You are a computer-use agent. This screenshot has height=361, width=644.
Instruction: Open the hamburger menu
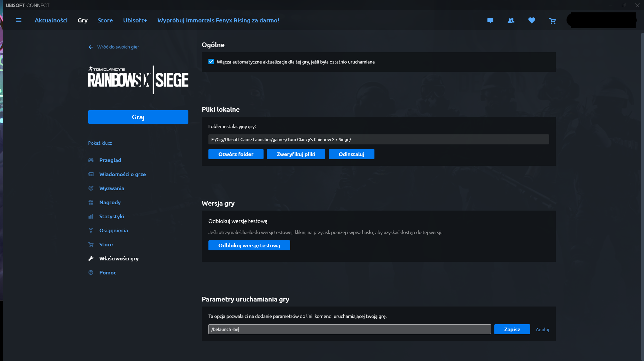pos(19,20)
